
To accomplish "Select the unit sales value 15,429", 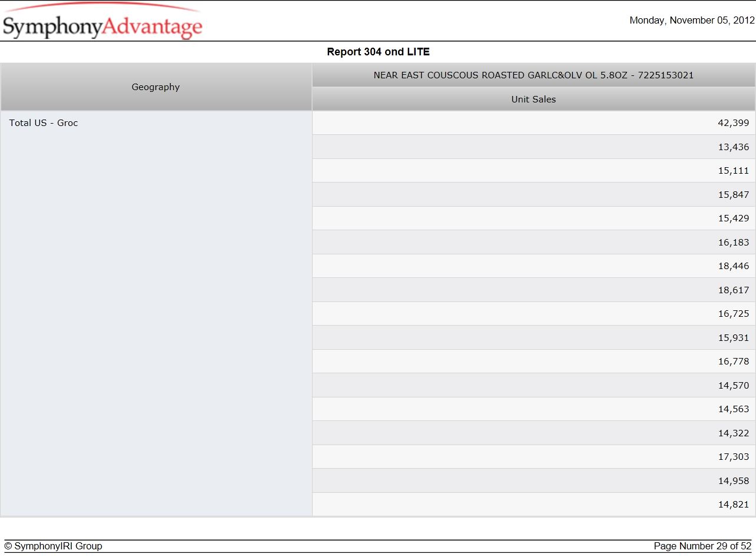I will point(733,218).
